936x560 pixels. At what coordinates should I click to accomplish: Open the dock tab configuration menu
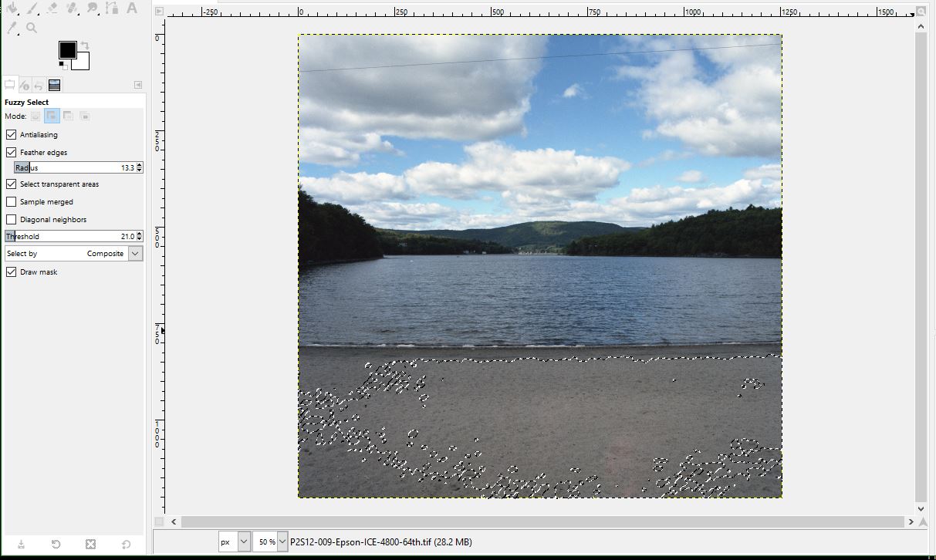(138, 85)
